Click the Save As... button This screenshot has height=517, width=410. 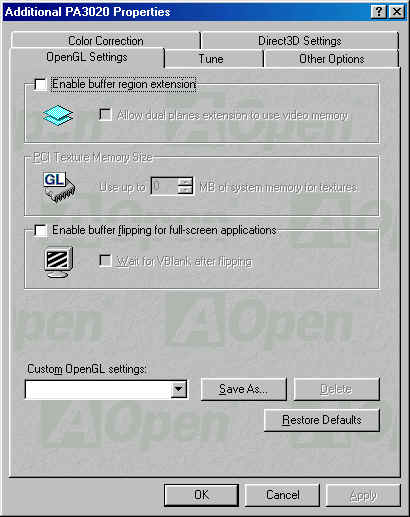coord(243,389)
